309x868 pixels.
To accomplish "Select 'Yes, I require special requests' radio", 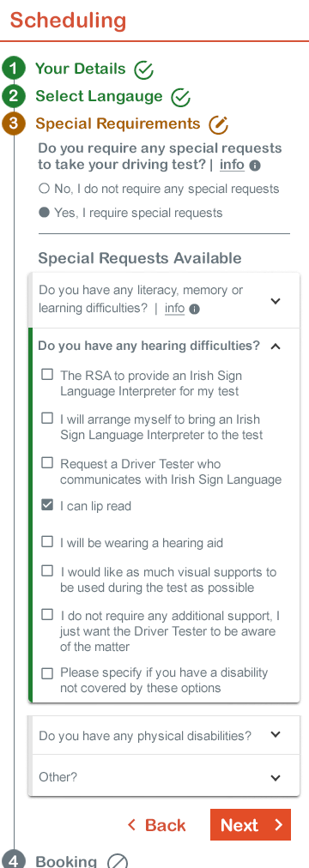I will pos(45,213).
